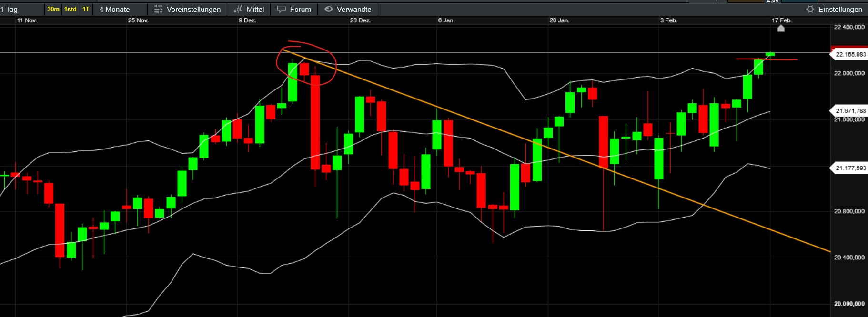Click the 21.600,000 price axis label

[849, 119]
